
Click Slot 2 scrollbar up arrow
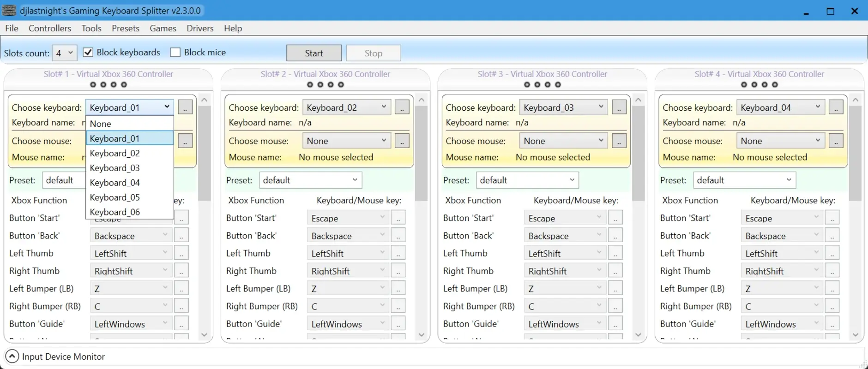click(x=421, y=100)
